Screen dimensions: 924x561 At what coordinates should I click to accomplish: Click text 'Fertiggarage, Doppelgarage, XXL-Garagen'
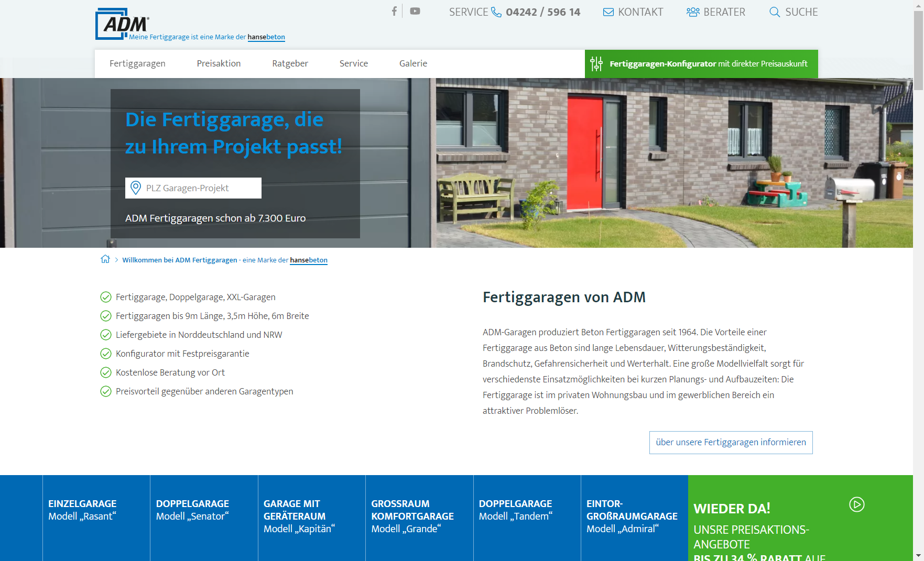(x=195, y=298)
